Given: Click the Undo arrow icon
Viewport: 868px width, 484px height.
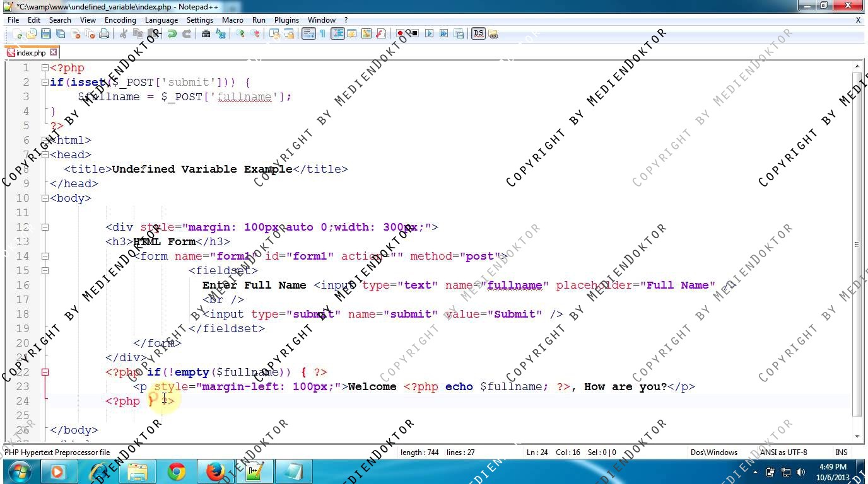Looking at the screenshot, I should (172, 34).
